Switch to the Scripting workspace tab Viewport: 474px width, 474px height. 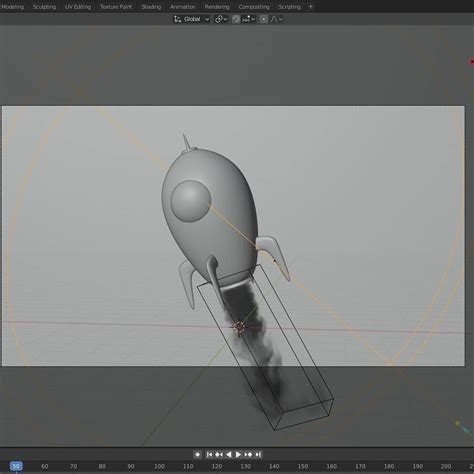(289, 7)
